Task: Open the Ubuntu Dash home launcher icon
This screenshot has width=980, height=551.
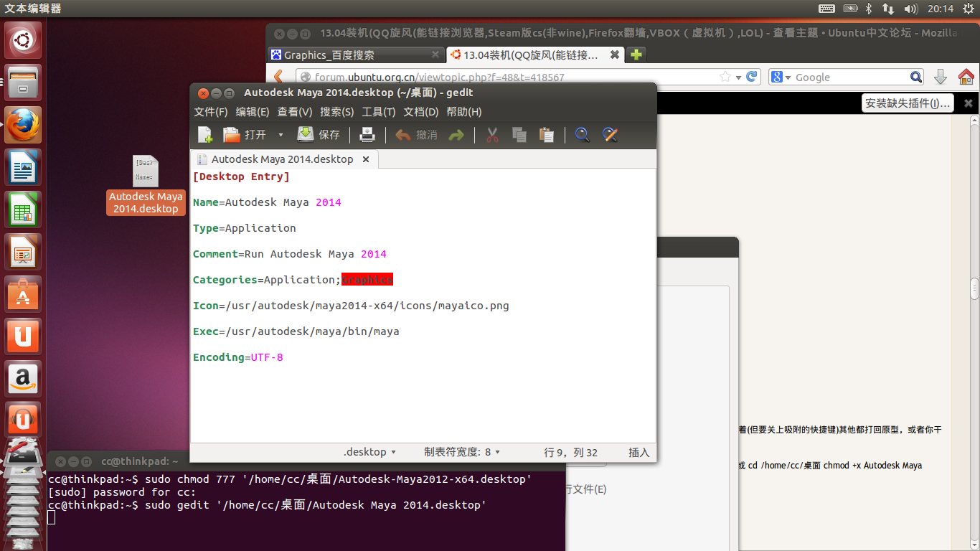Action: tap(24, 40)
